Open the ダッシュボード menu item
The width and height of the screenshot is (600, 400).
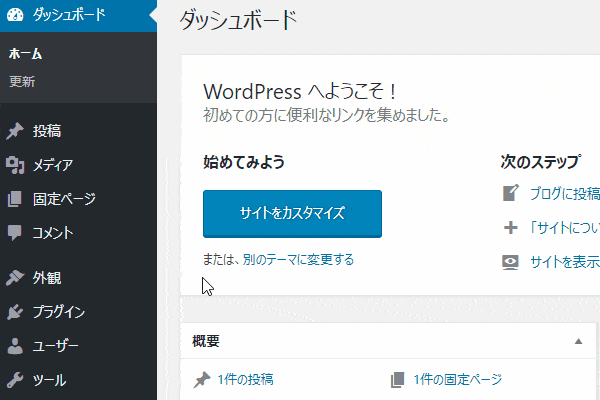[78, 15]
